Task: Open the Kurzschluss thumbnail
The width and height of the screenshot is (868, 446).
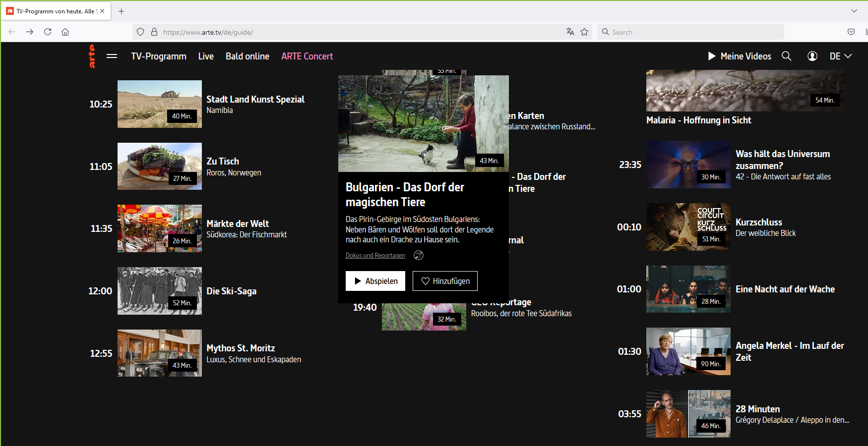Action: tap(688, 227)
